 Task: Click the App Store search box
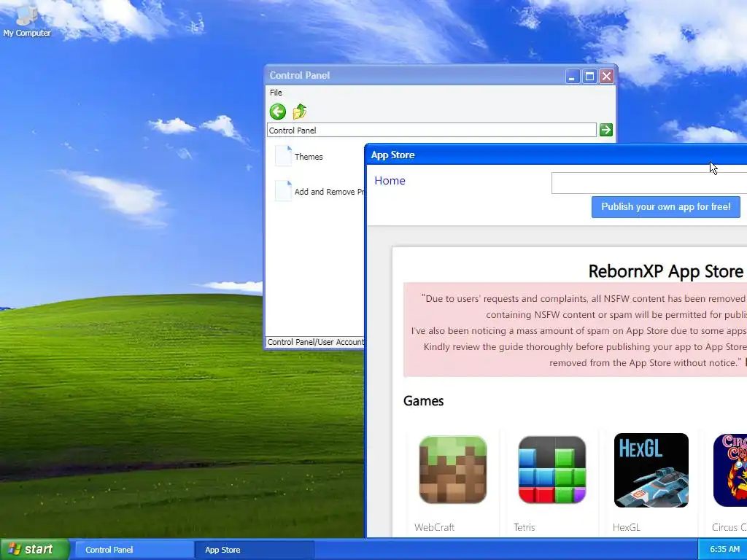point(649,183)
